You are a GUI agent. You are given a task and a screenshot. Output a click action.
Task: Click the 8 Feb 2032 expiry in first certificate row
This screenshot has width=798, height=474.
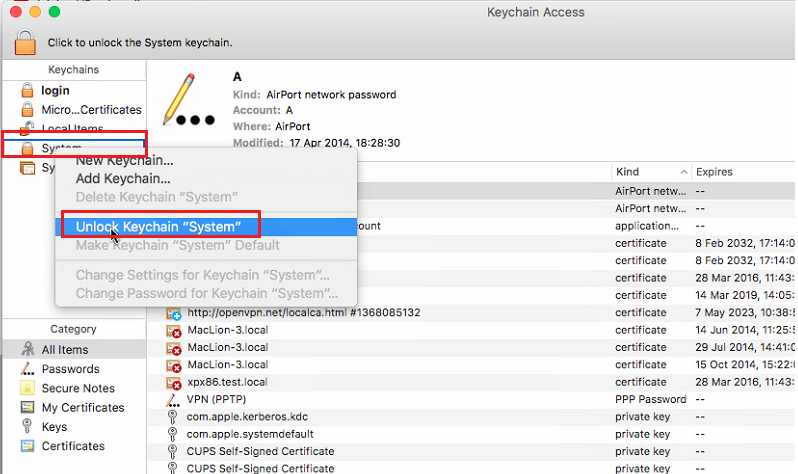pyautogui.click(x=744, y=243)
